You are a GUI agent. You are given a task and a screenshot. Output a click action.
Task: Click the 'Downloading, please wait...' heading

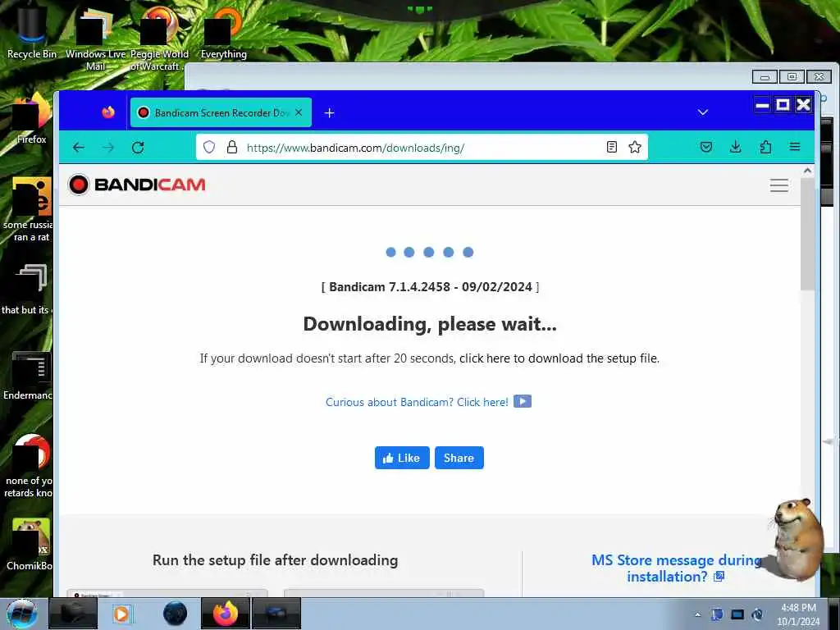tap(430, 324)
